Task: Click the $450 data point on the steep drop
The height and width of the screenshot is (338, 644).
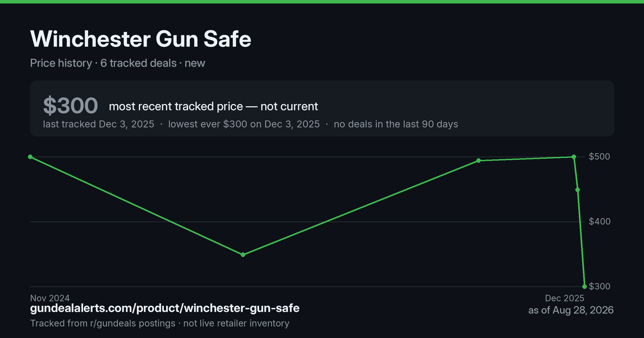Action: [x=577, y=189]
